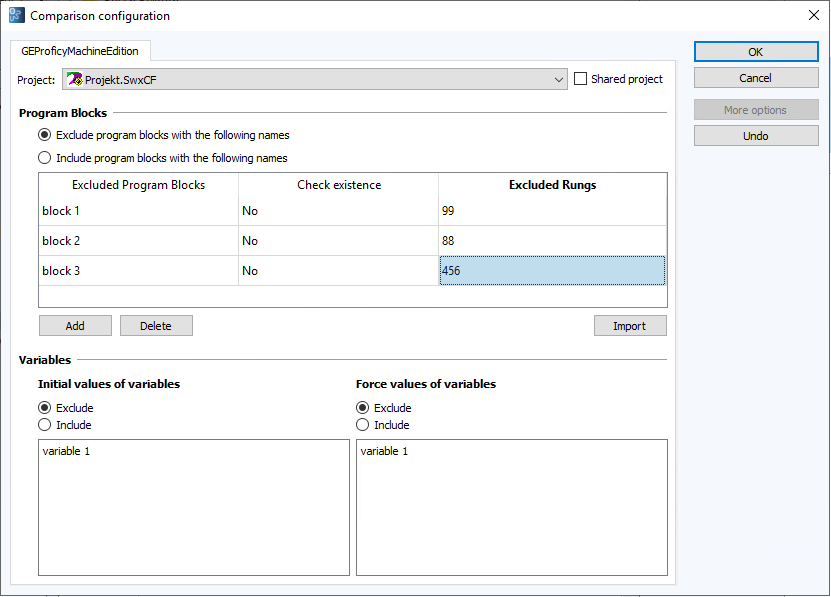This screenshot has height=597, width=831.
Task: Click Import to load program blocks
Action: pyautogui.click(x=630, y=325)
